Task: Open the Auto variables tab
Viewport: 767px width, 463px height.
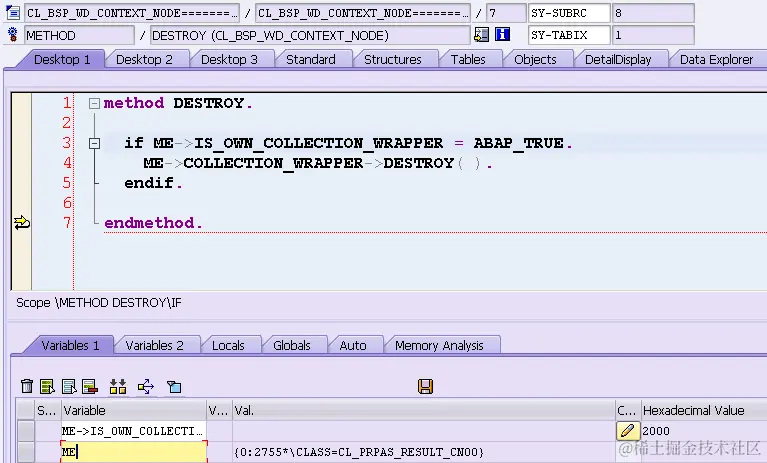Action: point(353,346)
